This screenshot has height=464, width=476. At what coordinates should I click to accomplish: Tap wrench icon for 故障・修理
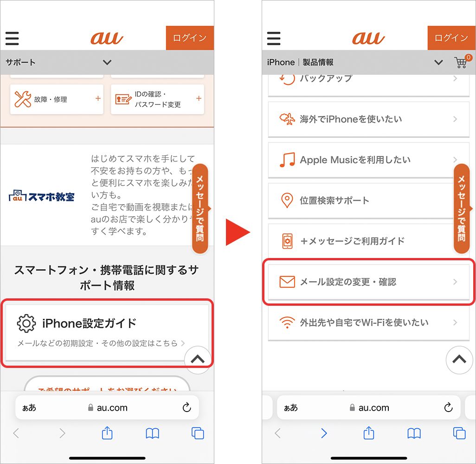tap(23, 99)
